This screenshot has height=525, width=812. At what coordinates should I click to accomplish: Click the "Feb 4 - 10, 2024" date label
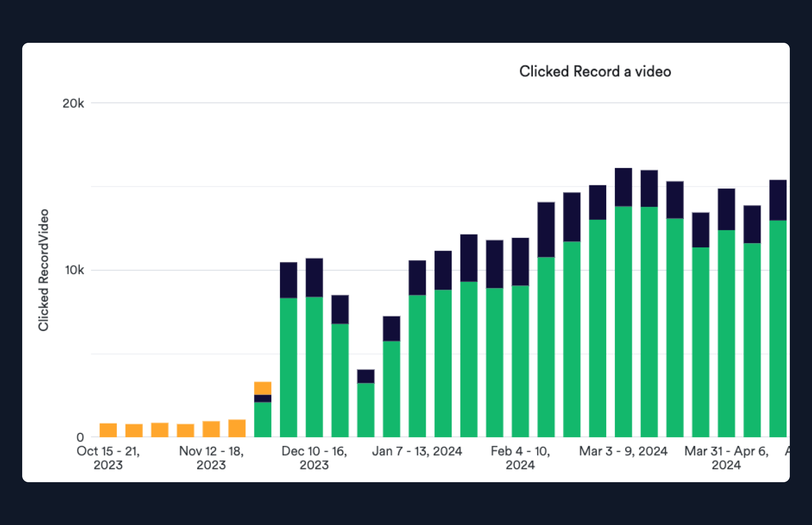[x=520, y=458]
